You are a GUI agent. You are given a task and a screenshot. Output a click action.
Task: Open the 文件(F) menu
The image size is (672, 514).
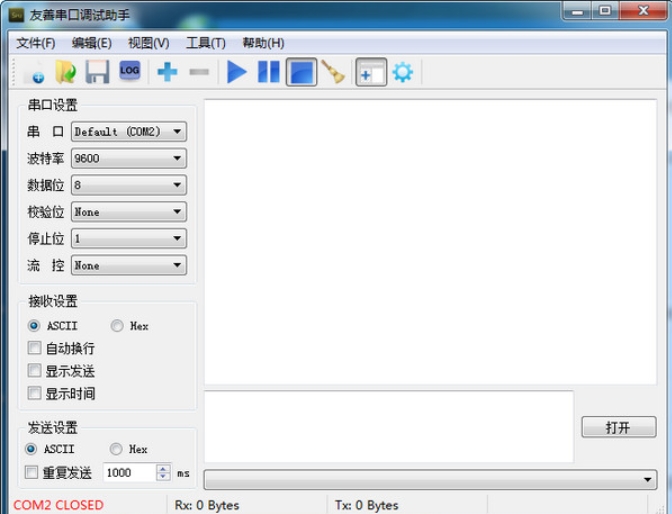point(36,43)
